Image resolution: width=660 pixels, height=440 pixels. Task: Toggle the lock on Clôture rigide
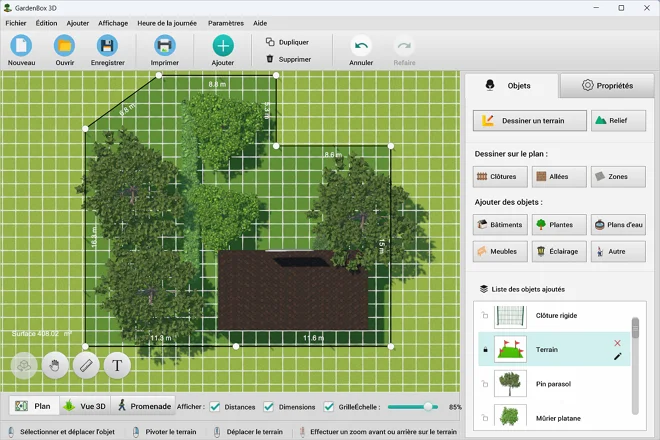tap(485, 316)
